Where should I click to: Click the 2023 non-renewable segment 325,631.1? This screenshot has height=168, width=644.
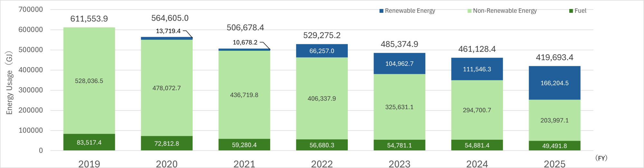pos(399,107)
